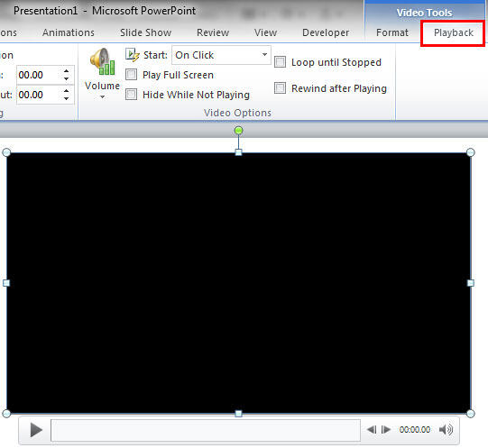The width and height of the screenshot is (488, 448).
Task: Enable Hide While Not Playing checkbox
Action: coord(131,95)
